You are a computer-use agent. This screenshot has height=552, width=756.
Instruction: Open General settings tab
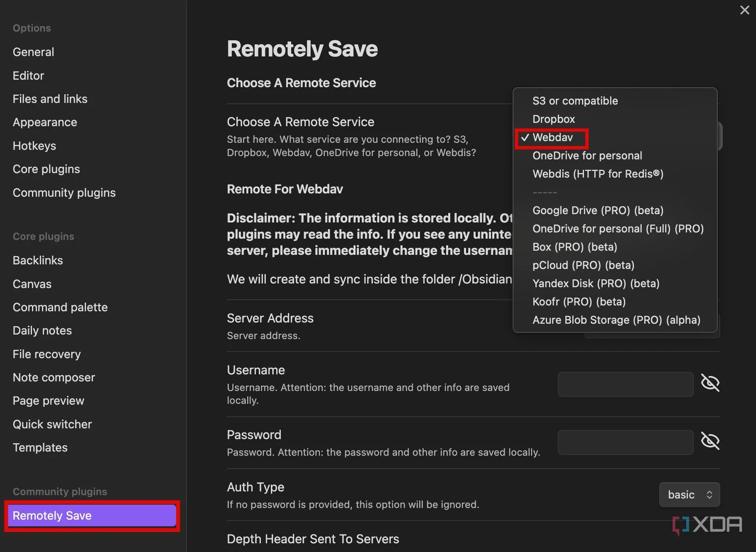point(33,52)
